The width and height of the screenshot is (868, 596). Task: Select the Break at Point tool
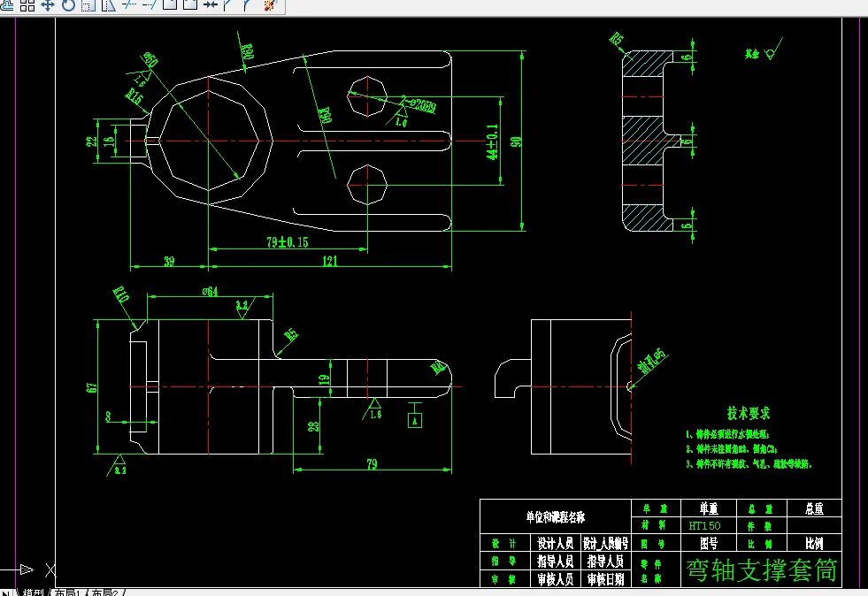click(170, 4)
